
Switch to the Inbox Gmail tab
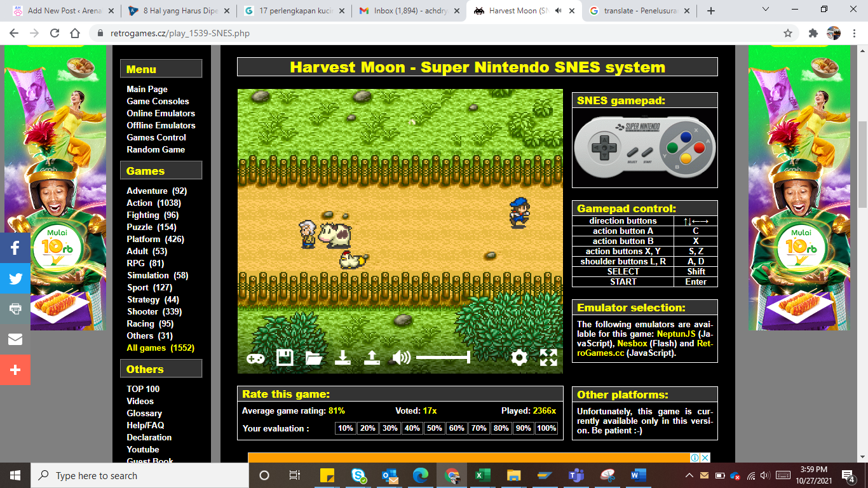pos(409,11)
